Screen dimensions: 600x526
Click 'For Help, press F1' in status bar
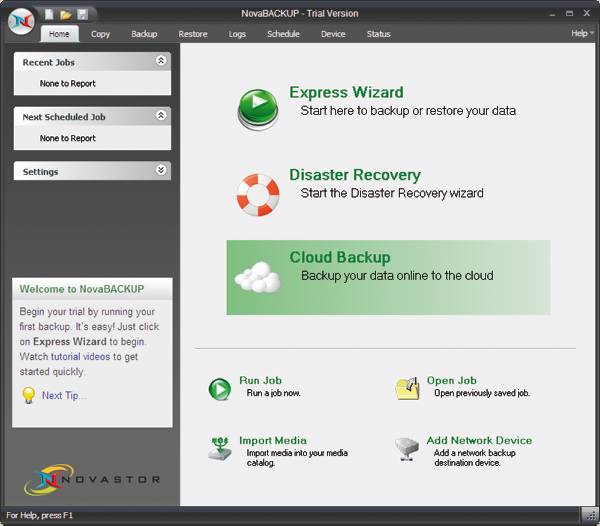pyautogui.click(x=39, y=515)
